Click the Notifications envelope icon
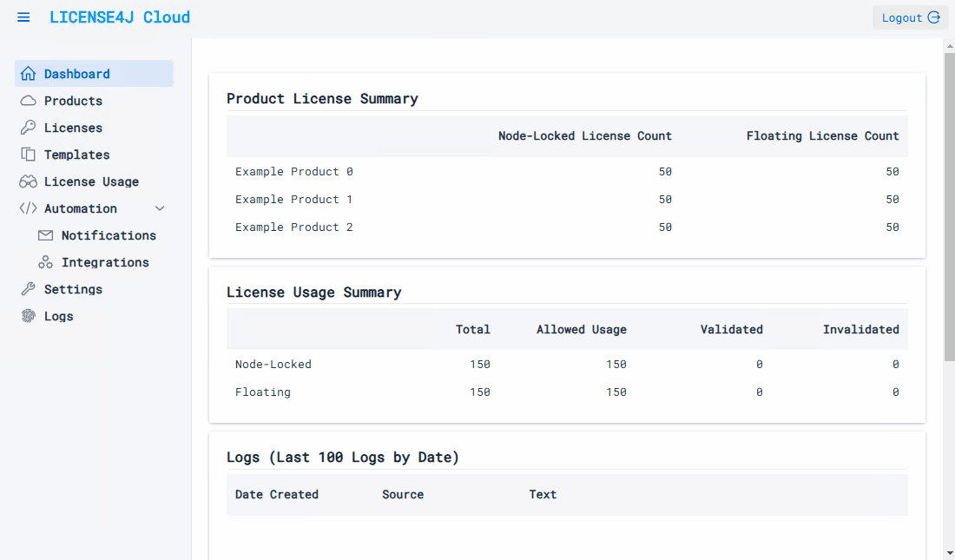Image resolution: width=955 pixels, height=560 pixels. pos(46,235)
